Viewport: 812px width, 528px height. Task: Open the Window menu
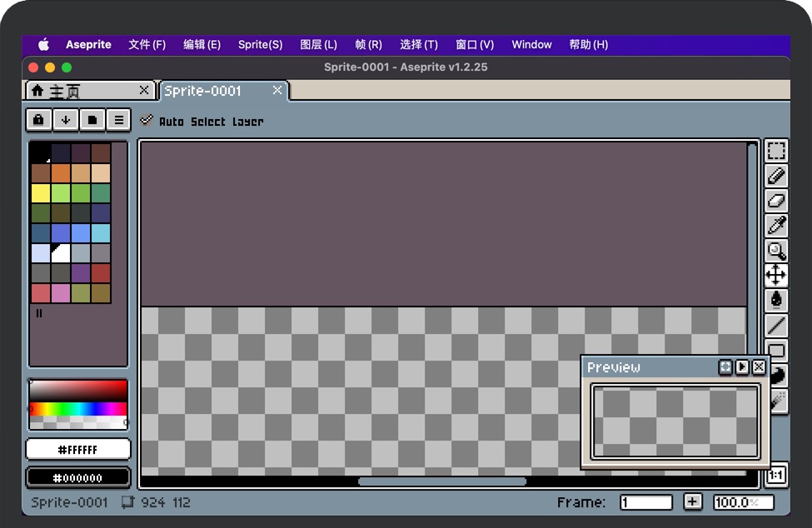(x=532, y=44)
